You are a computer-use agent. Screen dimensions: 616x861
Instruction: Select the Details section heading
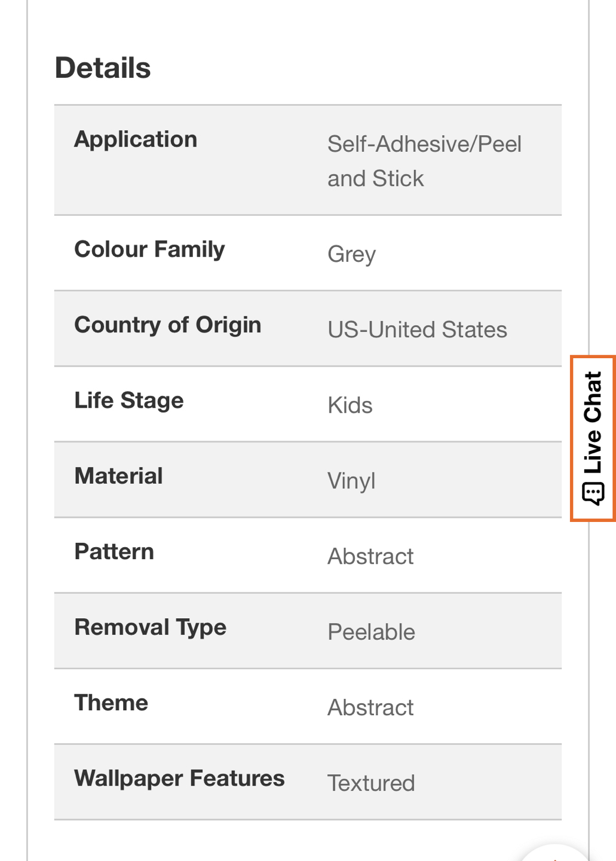pos(103,68)
